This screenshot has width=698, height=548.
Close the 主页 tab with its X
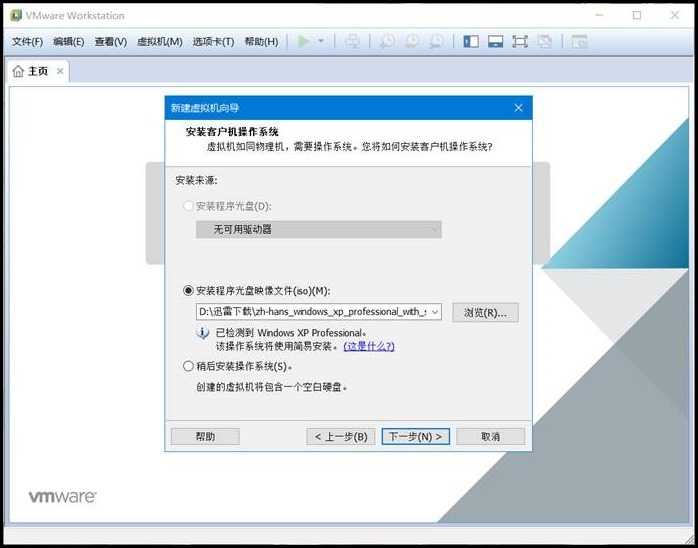pyautogui.click(x=60, y=71)
